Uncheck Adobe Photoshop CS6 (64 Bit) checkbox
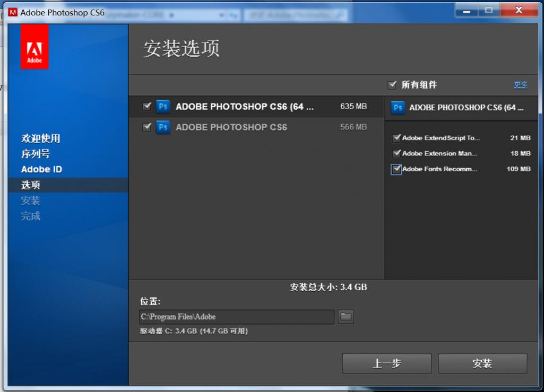544x392 pixels. click(x=147, y=107)
